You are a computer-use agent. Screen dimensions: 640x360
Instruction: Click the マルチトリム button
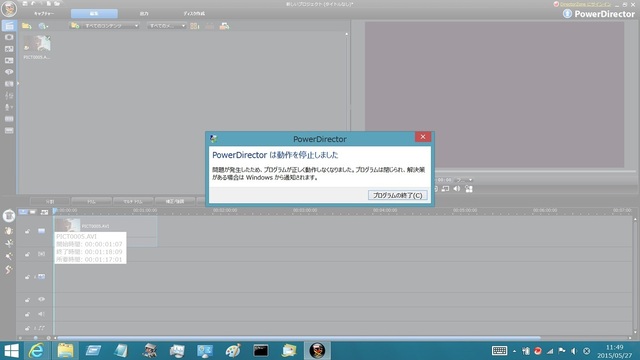click(x=133, y=201)
